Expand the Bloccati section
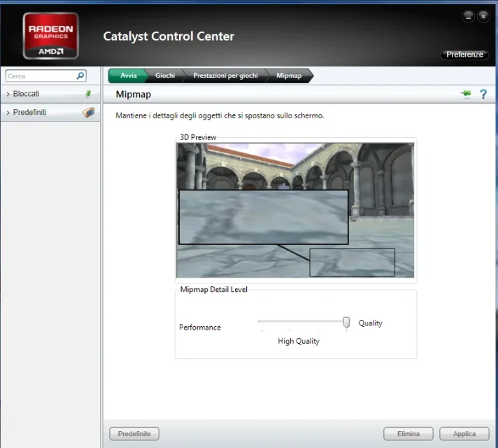 tap(50, 94)
